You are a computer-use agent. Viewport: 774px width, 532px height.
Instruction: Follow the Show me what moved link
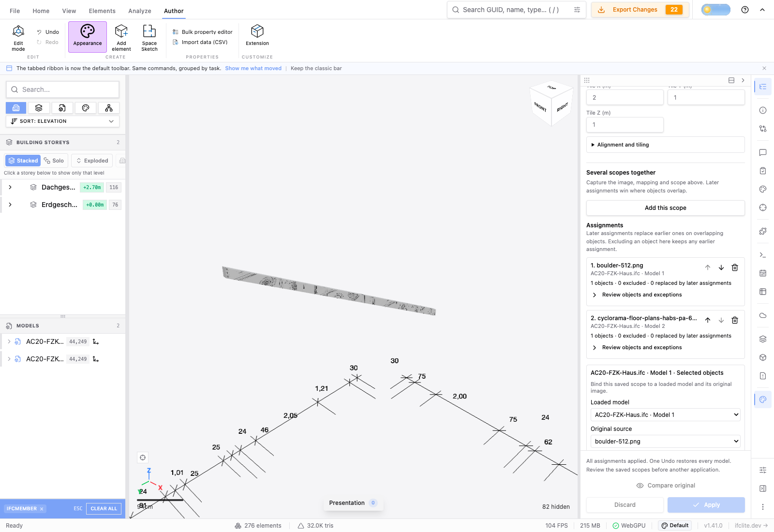253,68
